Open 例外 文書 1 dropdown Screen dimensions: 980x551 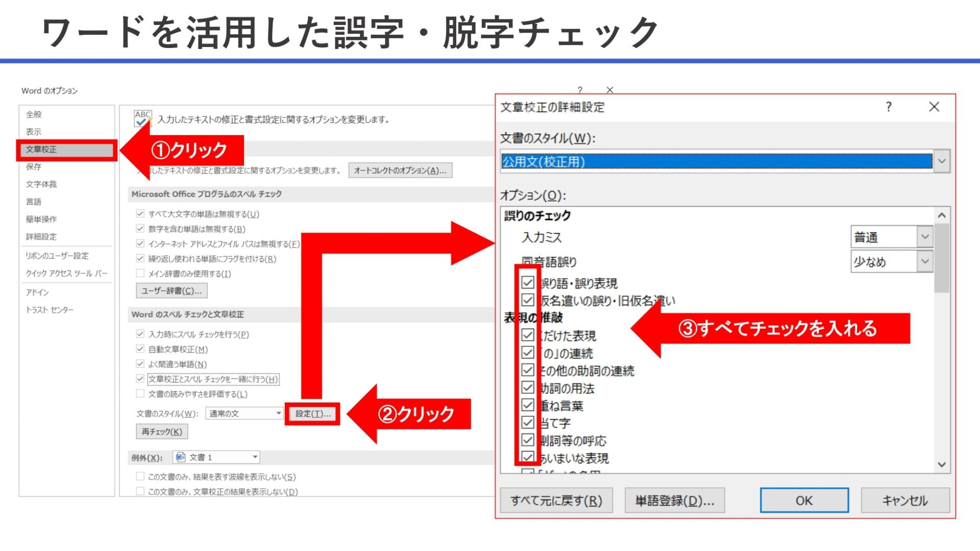click(x=216, y=457)
